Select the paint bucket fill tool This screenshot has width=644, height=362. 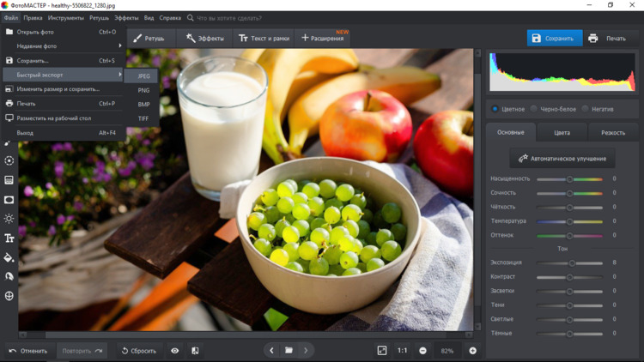pyautogui.click(x=9, y=257)
